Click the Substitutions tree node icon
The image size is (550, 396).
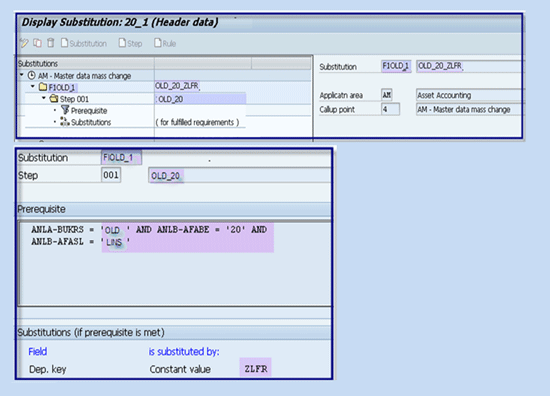[65, 122]
